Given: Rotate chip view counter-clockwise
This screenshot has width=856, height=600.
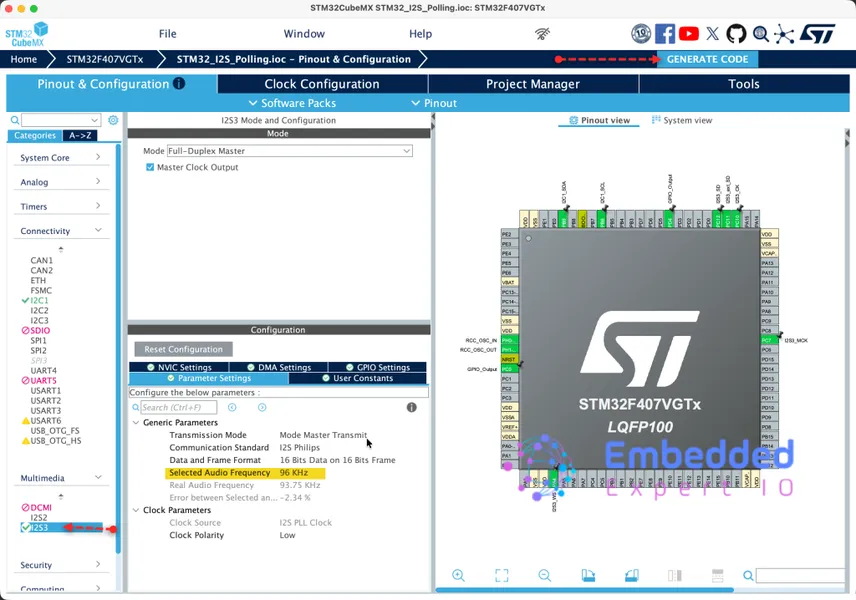Looking at the screenshot, I should tap(632, 575).
